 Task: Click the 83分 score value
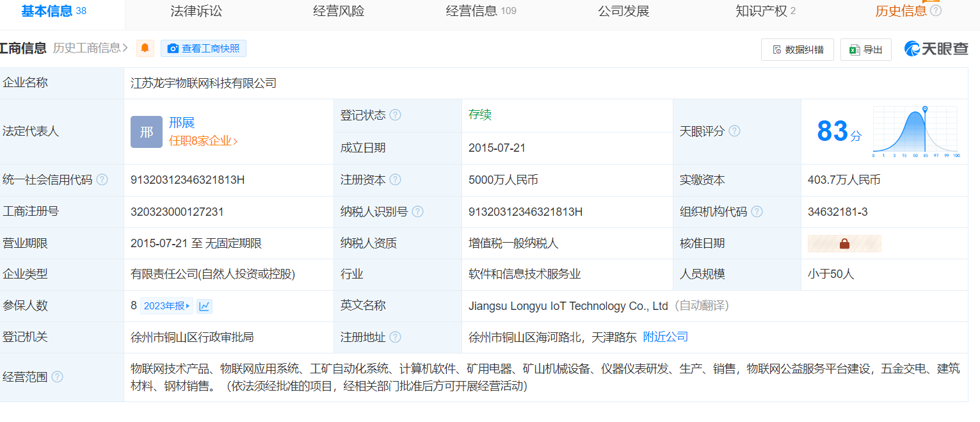(x=839, y=131)
